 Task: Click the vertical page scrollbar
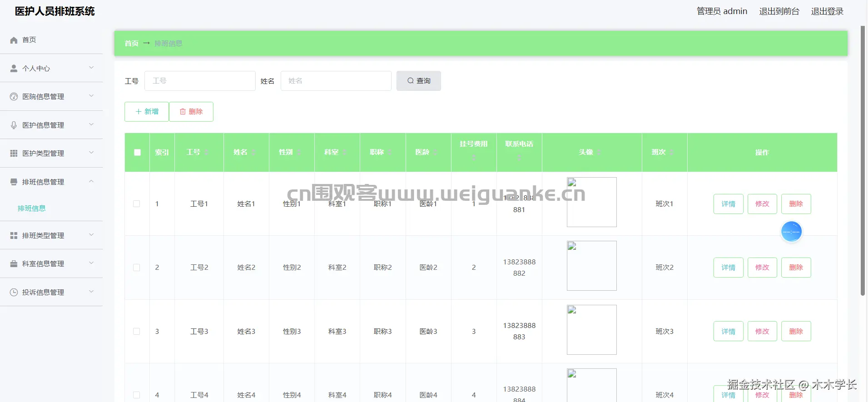click(x=863, y=160)
